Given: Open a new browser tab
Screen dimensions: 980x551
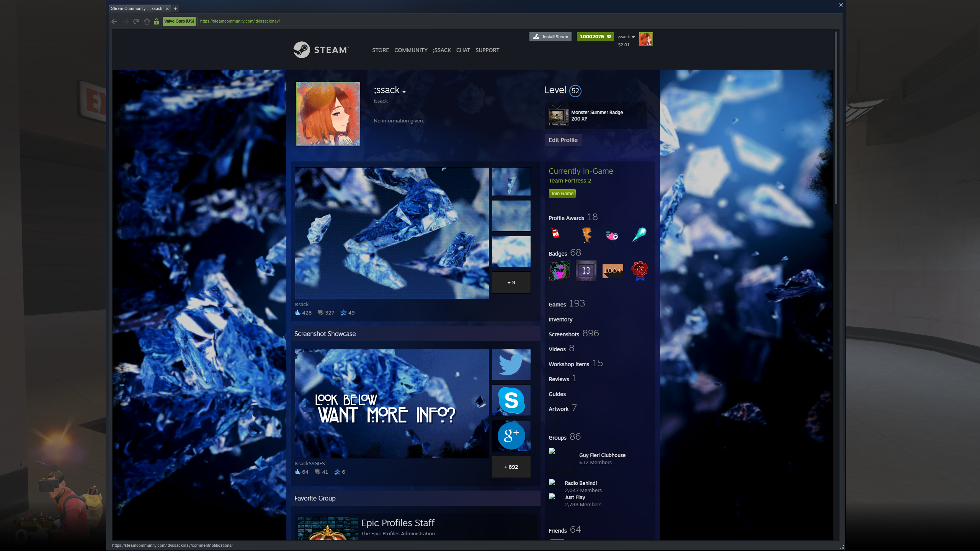Looking at the screenshot, I should point(175,8).
